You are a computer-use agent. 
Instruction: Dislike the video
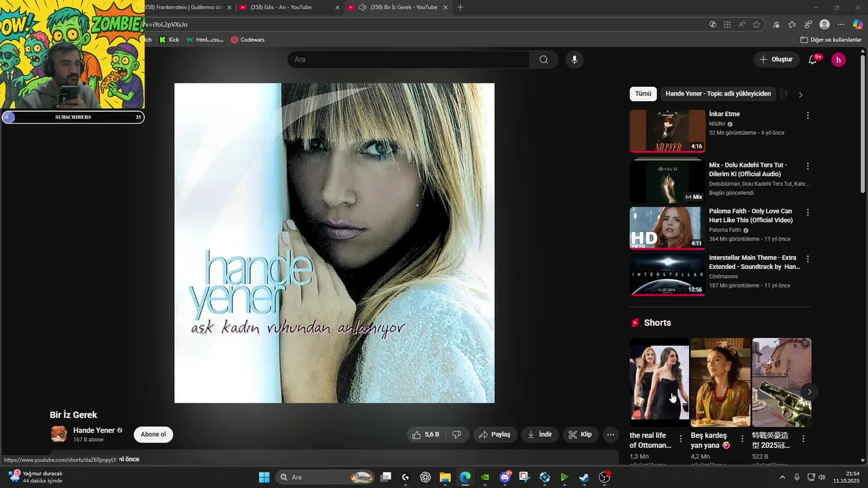coord(456,434)
